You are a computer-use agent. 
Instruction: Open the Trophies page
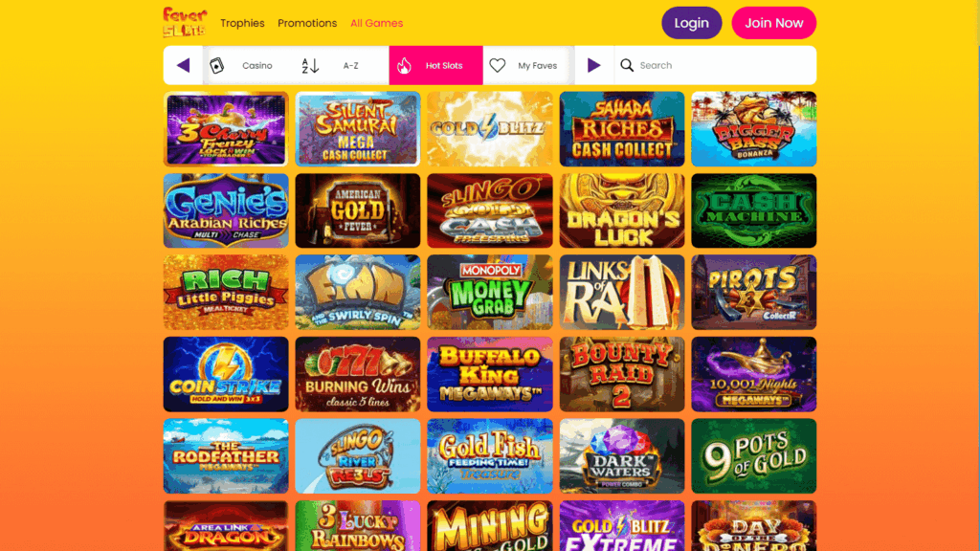pyautogui.click(x=242, y=23)
